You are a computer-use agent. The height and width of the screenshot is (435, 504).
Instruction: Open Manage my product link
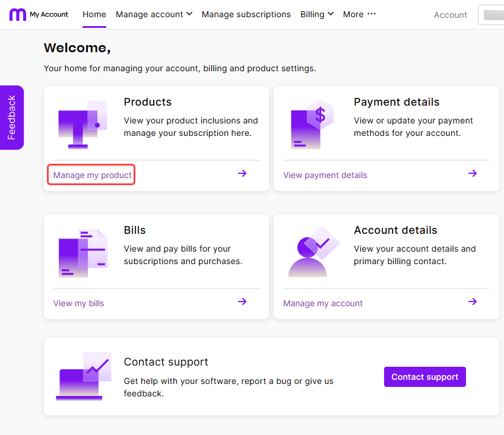pyautogui.click(x=90, y=174)
